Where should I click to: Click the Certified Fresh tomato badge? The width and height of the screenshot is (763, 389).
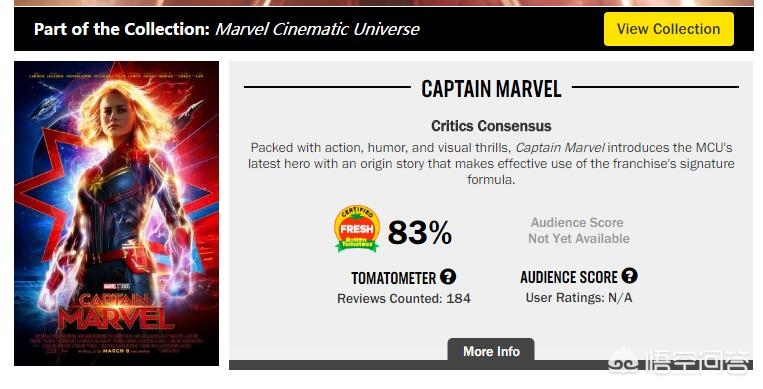click(357, 229)
